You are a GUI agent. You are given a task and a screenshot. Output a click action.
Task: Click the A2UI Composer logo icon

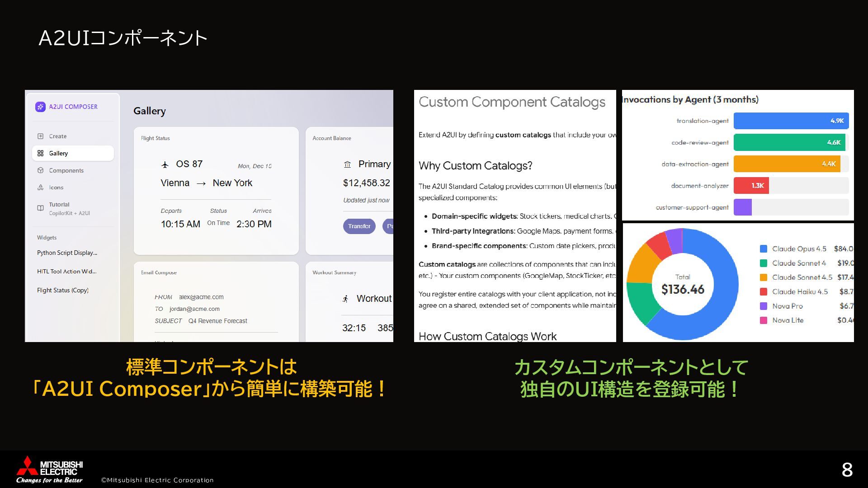coord(40,107)
